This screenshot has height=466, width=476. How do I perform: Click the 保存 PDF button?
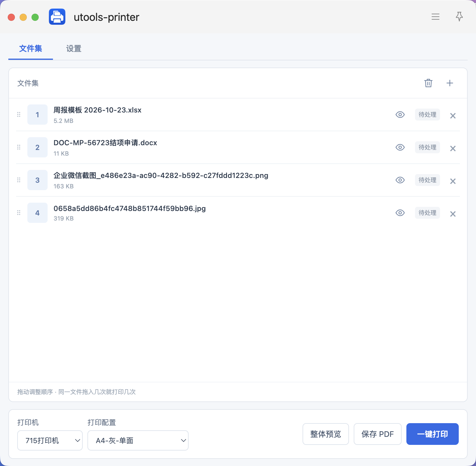pos(378,434)
